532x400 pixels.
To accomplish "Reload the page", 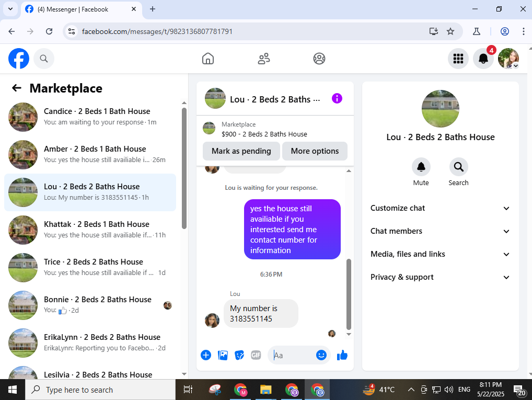I will [49, 31].
